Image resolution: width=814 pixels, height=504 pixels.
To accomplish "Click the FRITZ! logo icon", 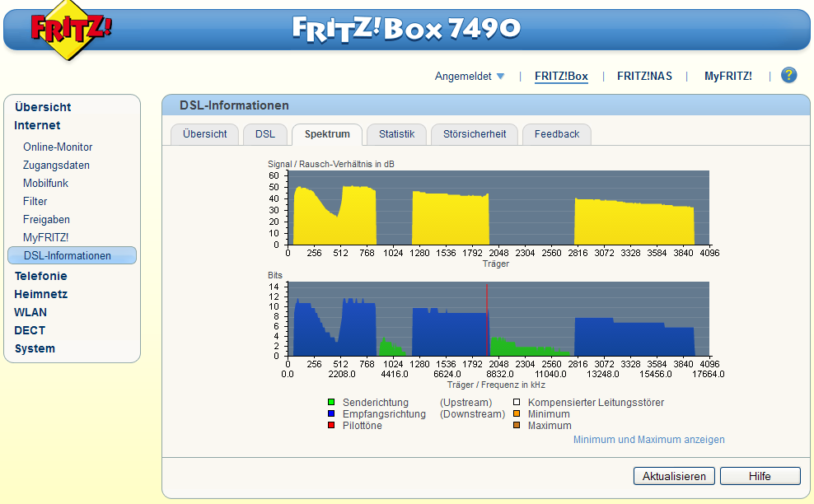I will point(71,30).
